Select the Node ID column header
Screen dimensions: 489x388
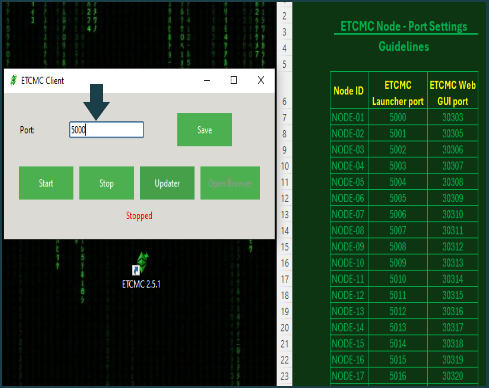coord(349,90)
